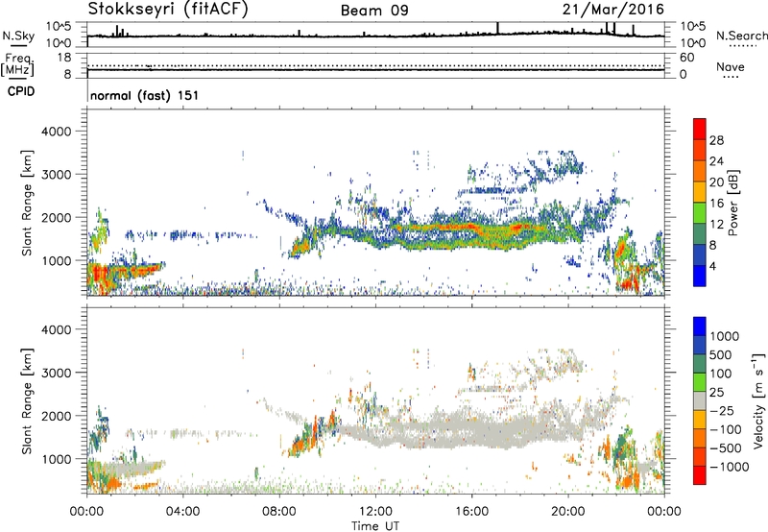Click the 'Stokkseyri (fitACF)' plot title
The image size is (768, 532).
(x=168, y=9)
